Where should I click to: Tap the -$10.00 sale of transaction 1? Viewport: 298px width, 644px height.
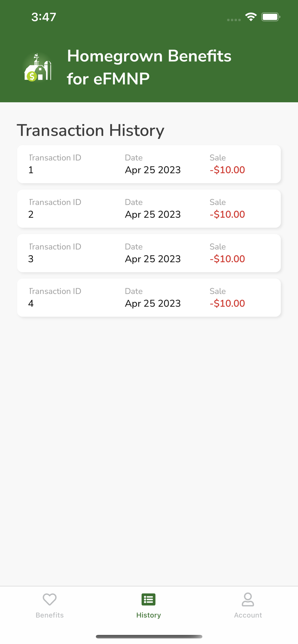[227, 170]
